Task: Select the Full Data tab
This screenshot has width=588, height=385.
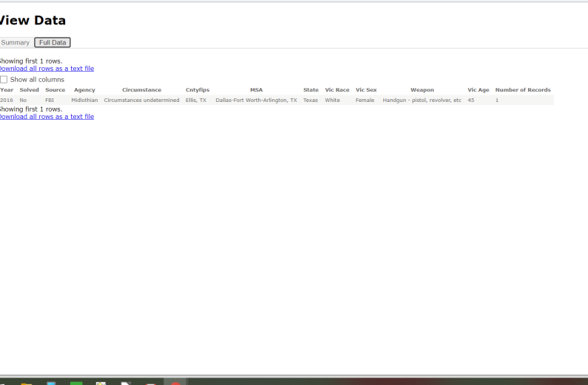Action: click(53, 43)
